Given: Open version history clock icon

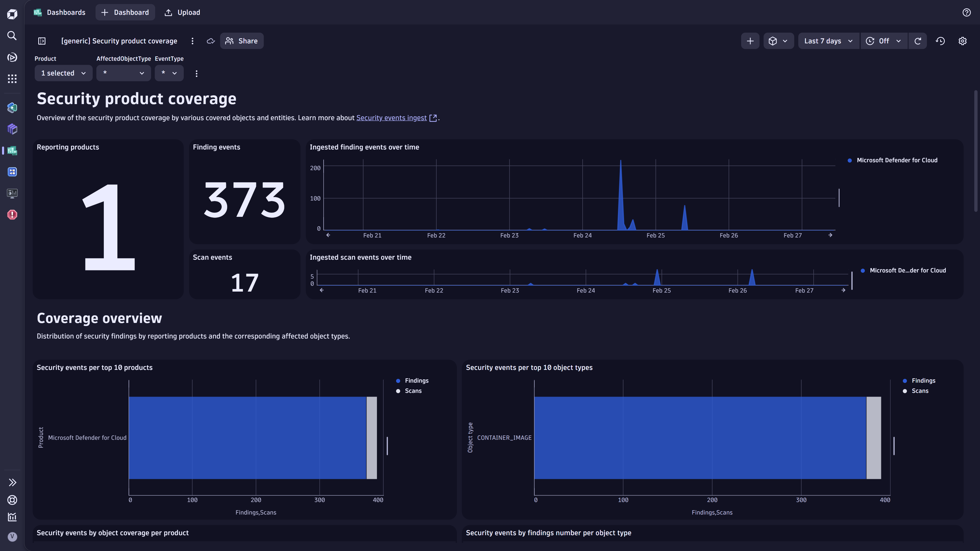Looking at the screenshot, I should [940, 41].
